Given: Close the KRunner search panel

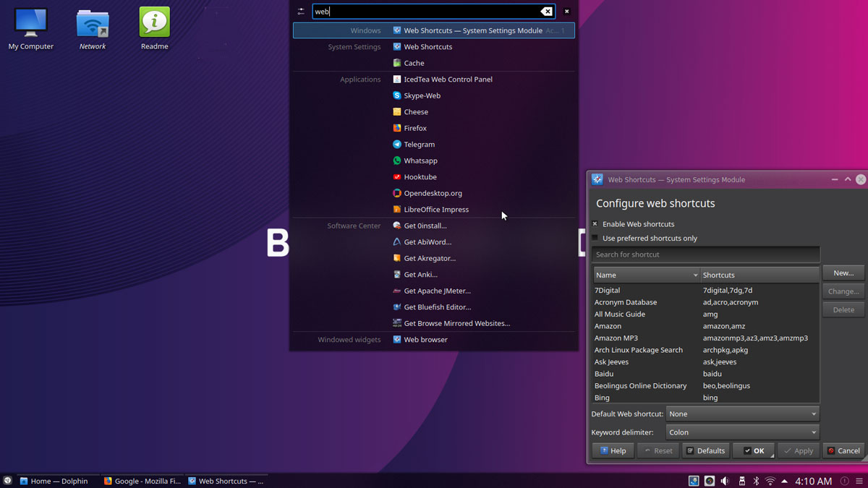Looking at the screenshot, I should click(566, 12).
